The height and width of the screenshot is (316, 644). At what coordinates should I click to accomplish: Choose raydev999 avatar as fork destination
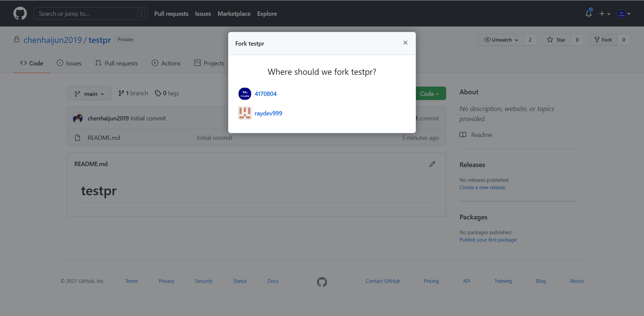245,113
